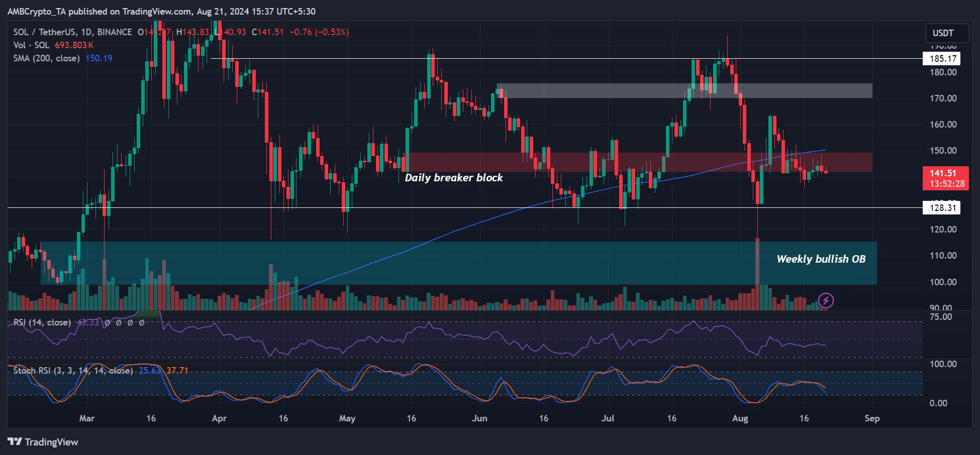Click the 'Aug' date axis label
Viewport: 980px width, 455px height.
coord(740,418)
